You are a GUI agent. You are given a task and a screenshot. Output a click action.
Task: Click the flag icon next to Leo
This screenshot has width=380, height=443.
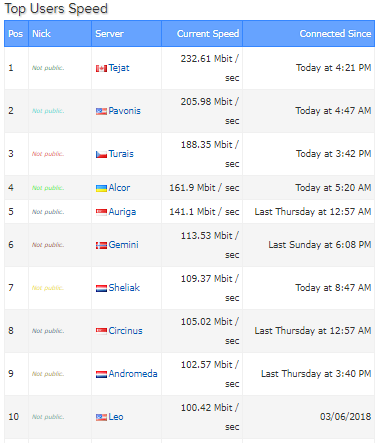101,417
